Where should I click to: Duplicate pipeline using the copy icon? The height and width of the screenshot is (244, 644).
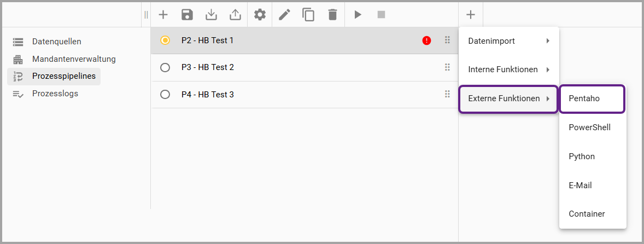coord(308,15)
